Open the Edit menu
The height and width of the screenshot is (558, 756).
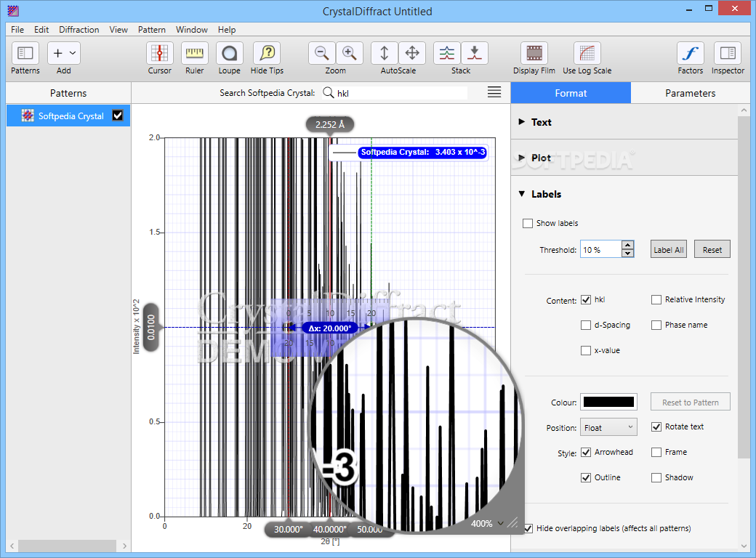tap(41, 29)
